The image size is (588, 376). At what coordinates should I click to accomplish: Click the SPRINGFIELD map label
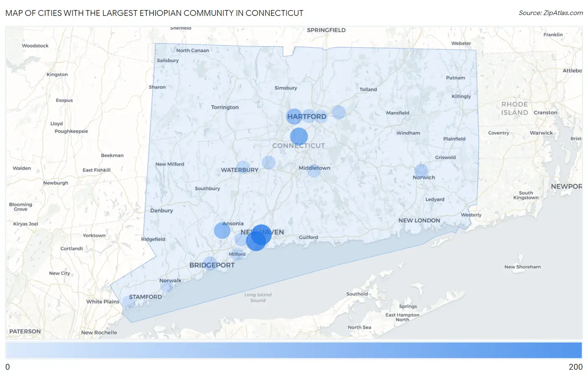click(326, 30)
